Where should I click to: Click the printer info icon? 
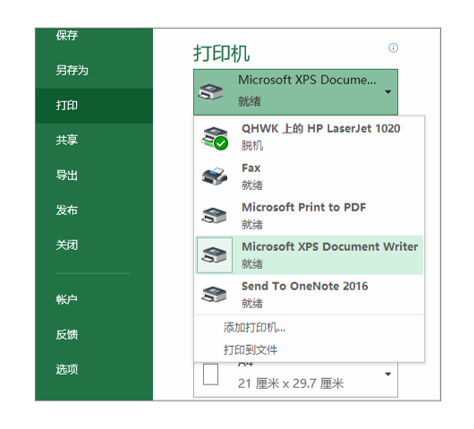393,48
